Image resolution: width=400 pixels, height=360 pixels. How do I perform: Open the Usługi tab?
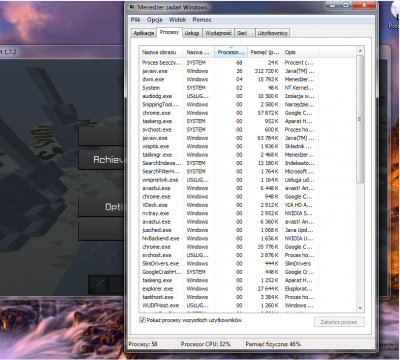click(x=192, y=33)
